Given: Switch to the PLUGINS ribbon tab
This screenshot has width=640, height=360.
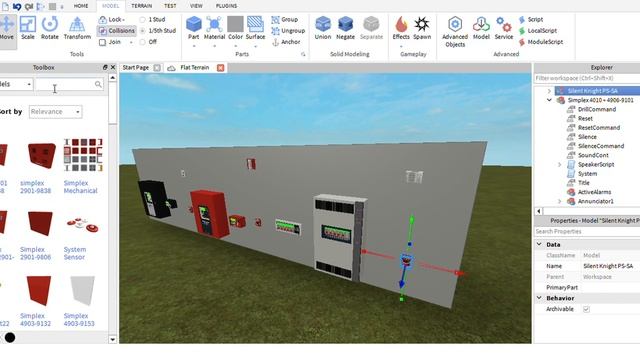Looking at the screenshot, I should (x=226, y=6).
